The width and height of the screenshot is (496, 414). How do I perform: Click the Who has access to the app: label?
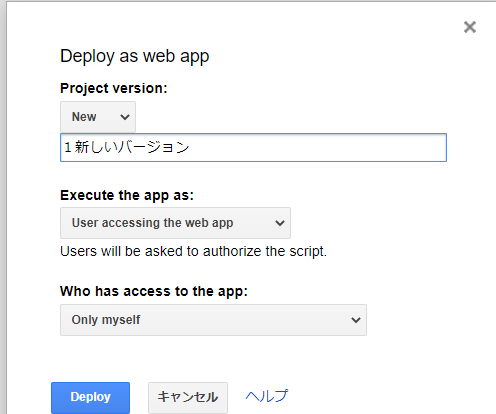[154, 291]
